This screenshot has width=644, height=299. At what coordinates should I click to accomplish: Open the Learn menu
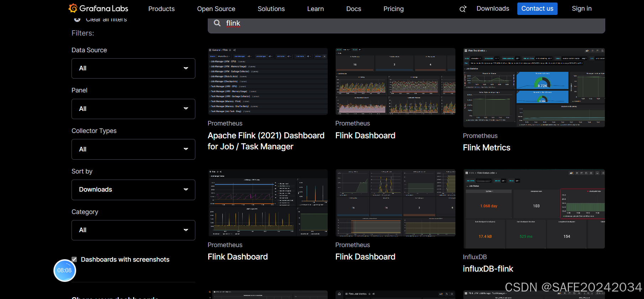316,9
